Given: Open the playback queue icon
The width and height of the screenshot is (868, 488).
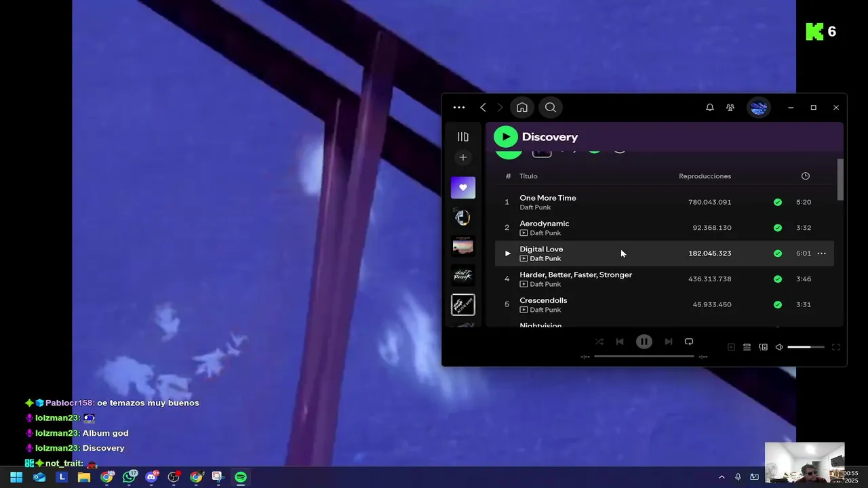Looking at the screenshot, I should pyautogui.click(x=747, y=347).
